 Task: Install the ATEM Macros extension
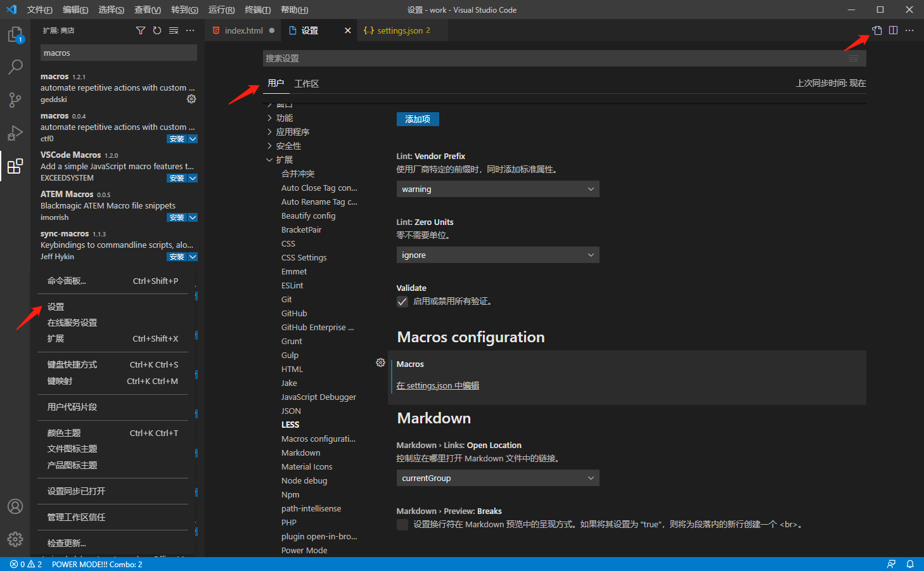point(177,217)
